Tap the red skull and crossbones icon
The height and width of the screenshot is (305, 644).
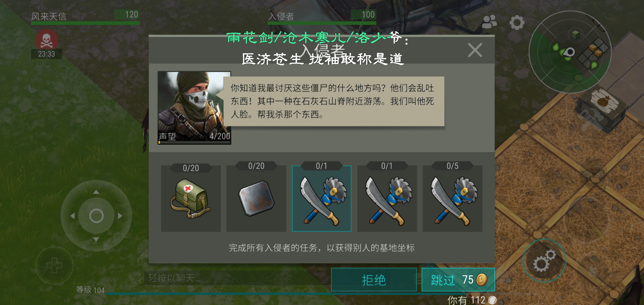47,40
